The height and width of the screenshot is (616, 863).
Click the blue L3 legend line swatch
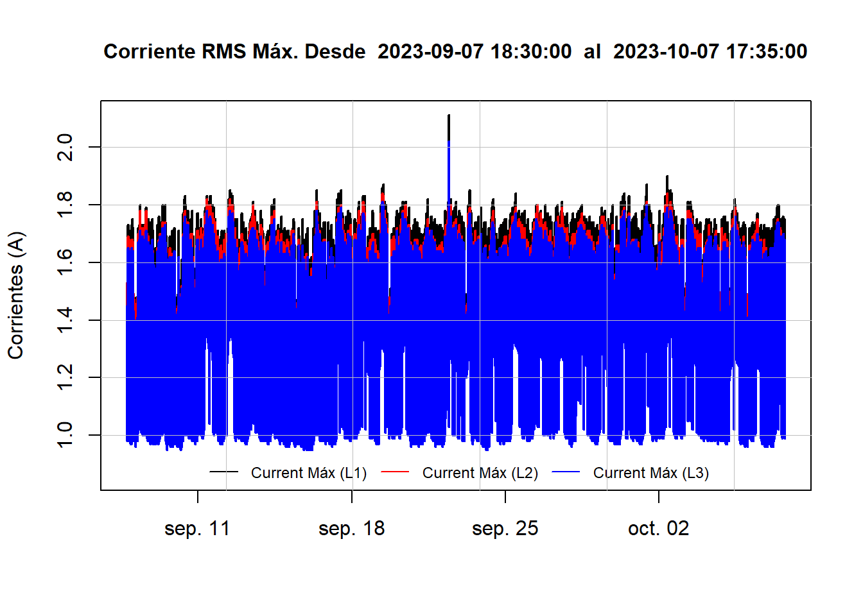(566, 472)
